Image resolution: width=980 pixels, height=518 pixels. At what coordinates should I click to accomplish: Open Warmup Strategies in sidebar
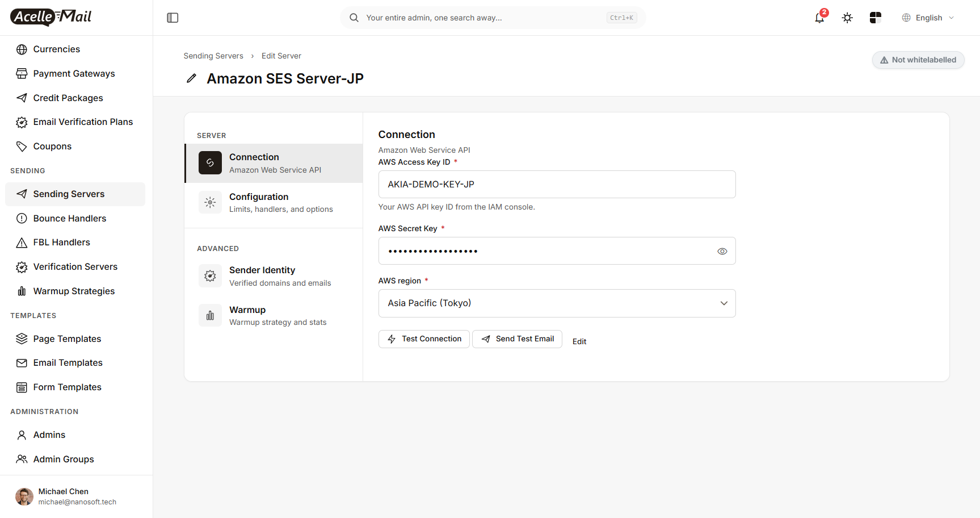coord(75,291)
